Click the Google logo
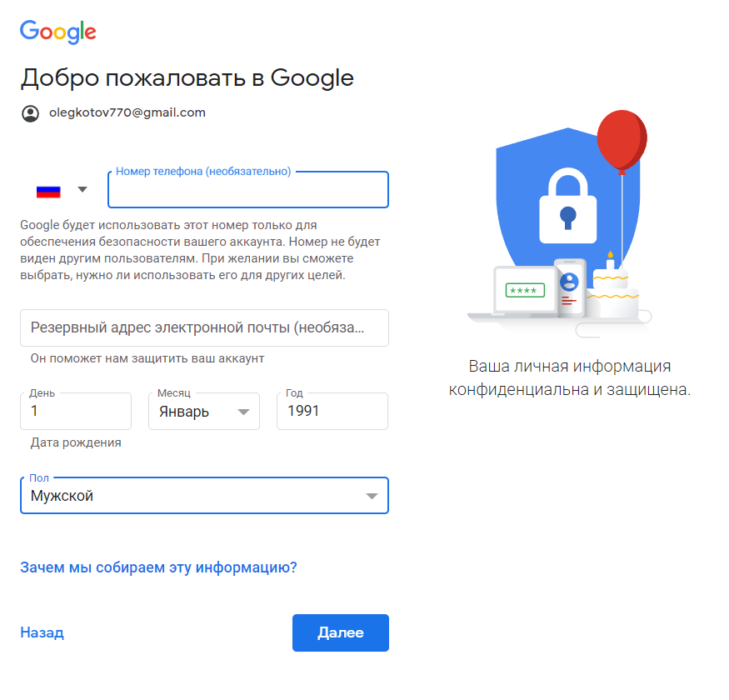This screenshot has height=700, width=729. click(x=58, y=32)
